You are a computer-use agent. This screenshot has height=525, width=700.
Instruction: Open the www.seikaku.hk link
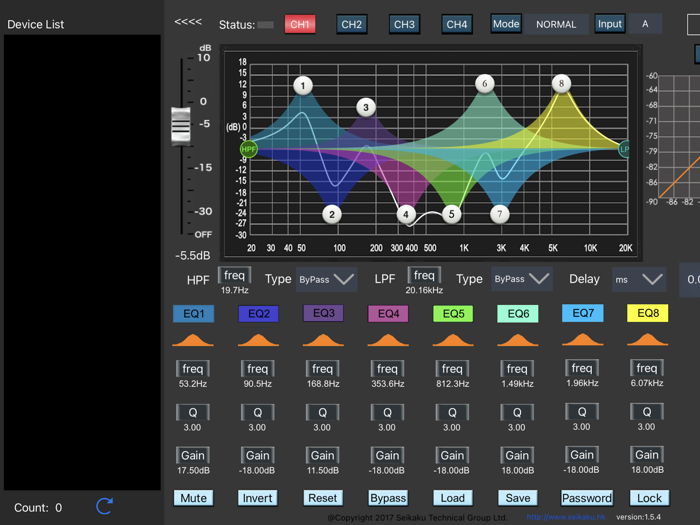[566, 517]
